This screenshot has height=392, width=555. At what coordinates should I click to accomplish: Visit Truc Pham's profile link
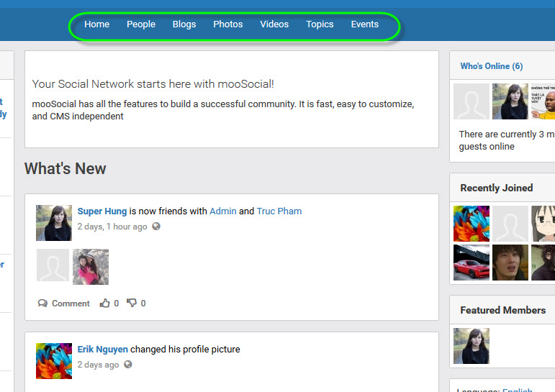[x=279, y=211]
